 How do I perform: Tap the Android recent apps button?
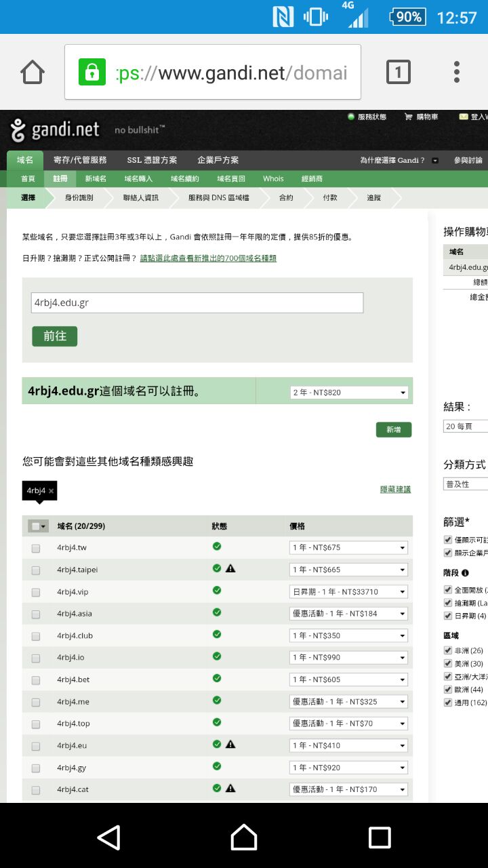380,837
